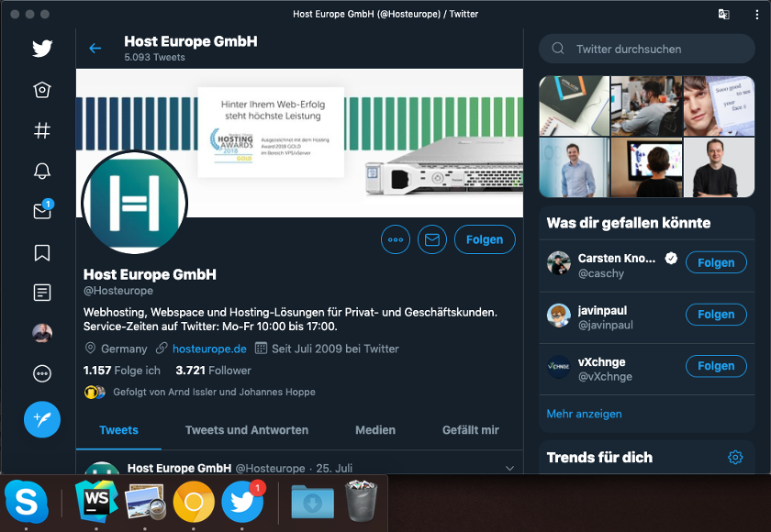Image resolution: width=771 pixels, height=532 pixels.
Task: Compose a new tweet with feather button
Action: (42, 419)
